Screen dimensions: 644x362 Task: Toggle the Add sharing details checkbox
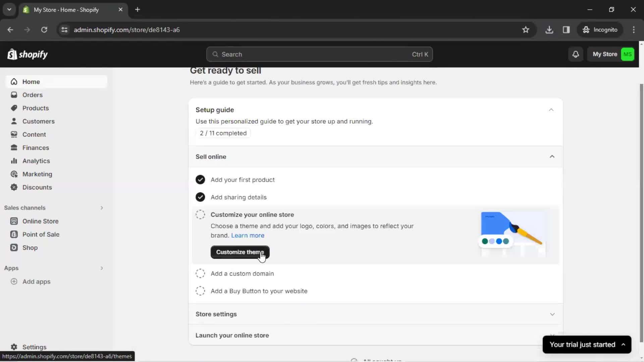pyautogui.click(x=201, y=197)
